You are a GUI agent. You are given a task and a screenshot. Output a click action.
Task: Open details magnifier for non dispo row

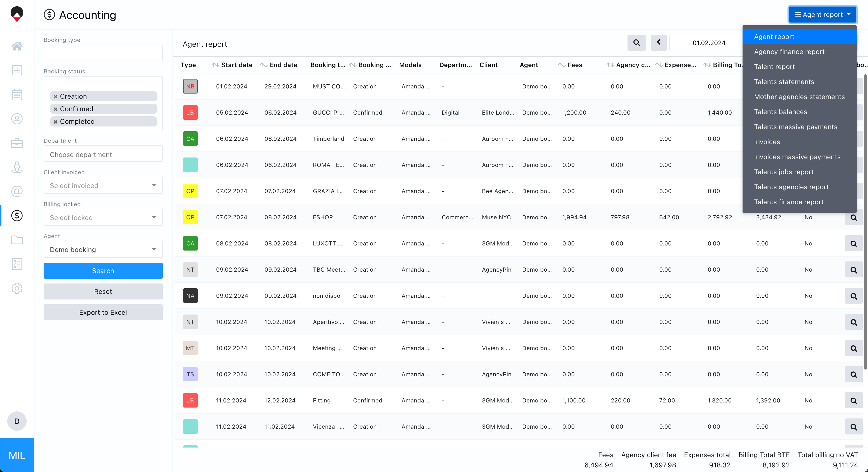[x=853, y=296]
